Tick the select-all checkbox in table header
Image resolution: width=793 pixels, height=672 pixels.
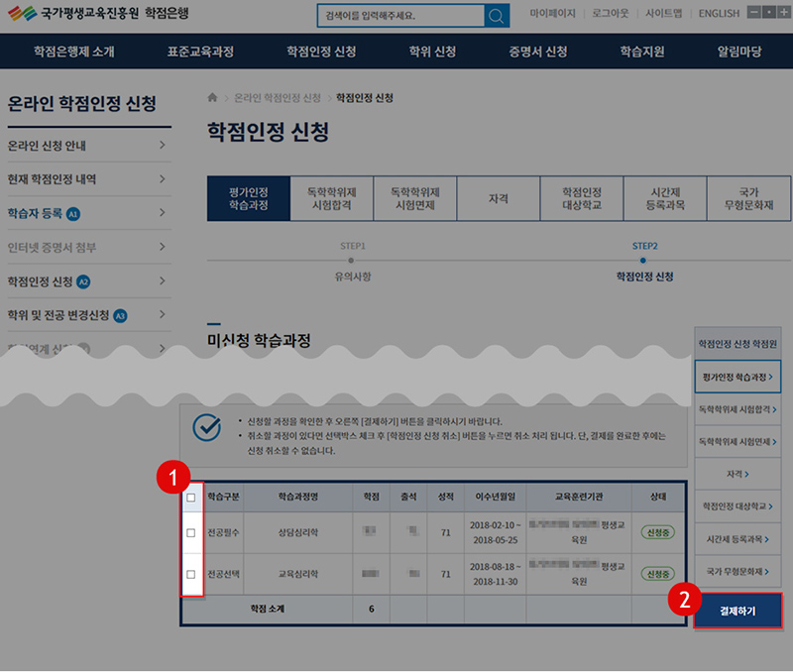191,498
